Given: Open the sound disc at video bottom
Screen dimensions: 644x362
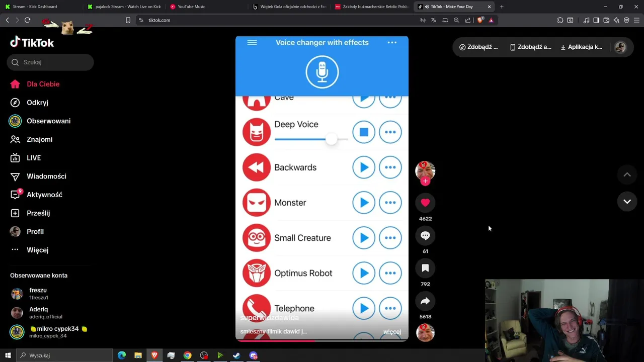Looking at the screenshot, I should 425,333.
